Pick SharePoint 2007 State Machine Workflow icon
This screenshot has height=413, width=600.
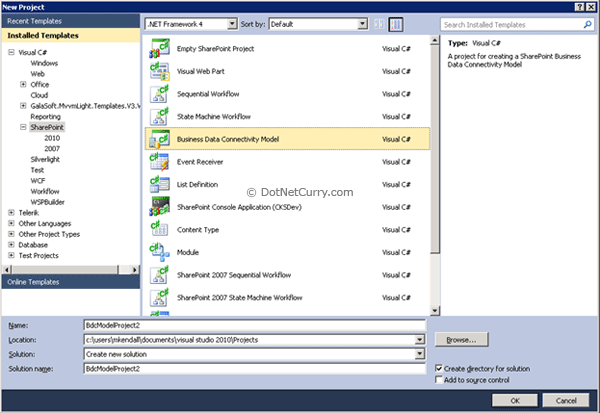[159, 297]
